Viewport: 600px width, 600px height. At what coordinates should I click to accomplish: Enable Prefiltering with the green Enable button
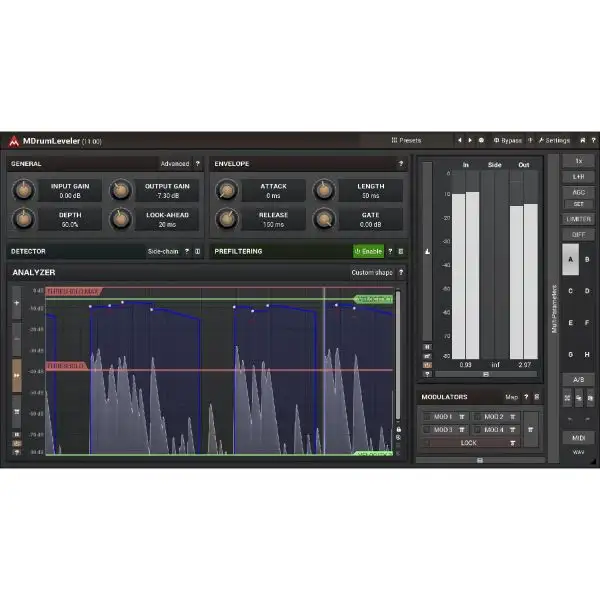(x=368, y=252)
